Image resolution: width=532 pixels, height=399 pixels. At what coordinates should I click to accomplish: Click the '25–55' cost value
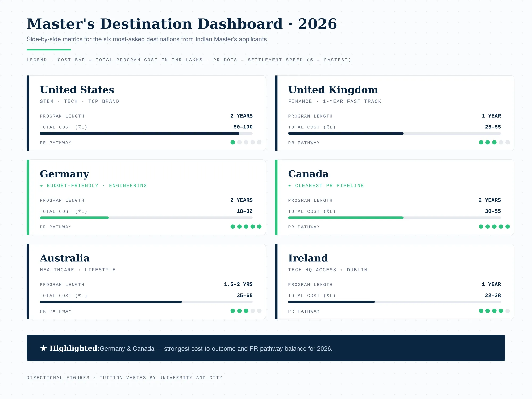[x=493, y=127]
